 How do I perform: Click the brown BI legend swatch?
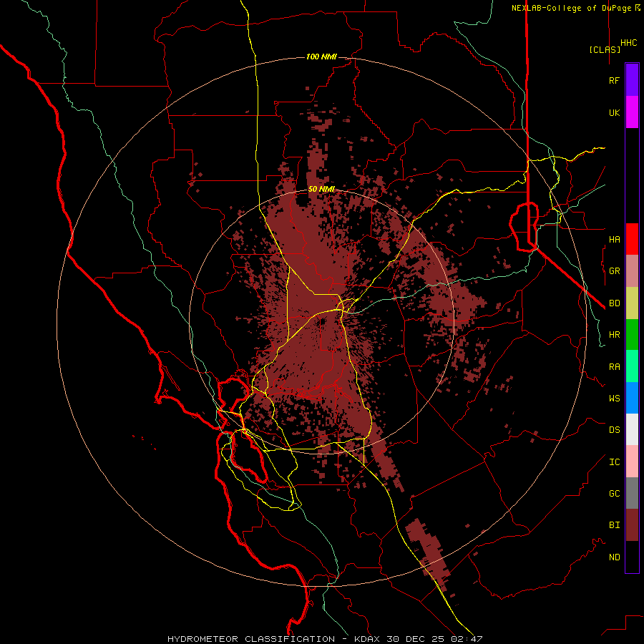[632, 525]
